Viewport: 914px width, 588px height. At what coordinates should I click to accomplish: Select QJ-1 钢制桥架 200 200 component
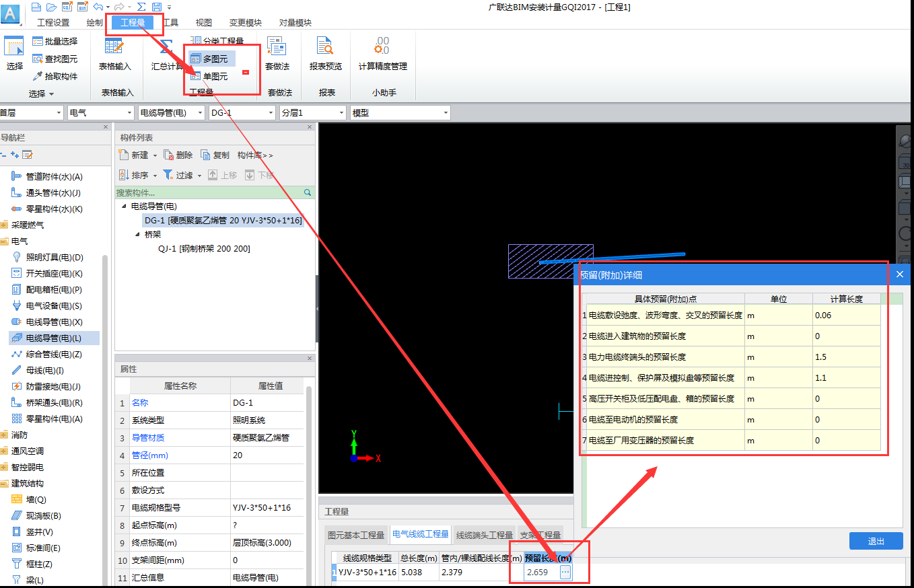pyautogui.click(x=204, y=249)
